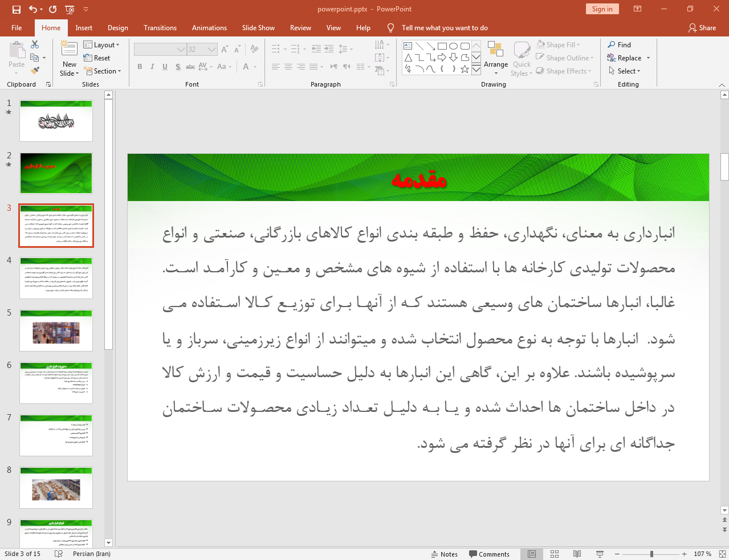Start slide show from beginning icon
Image resolution: width=729 pixels, height=560 pixels.
[70, 9]
